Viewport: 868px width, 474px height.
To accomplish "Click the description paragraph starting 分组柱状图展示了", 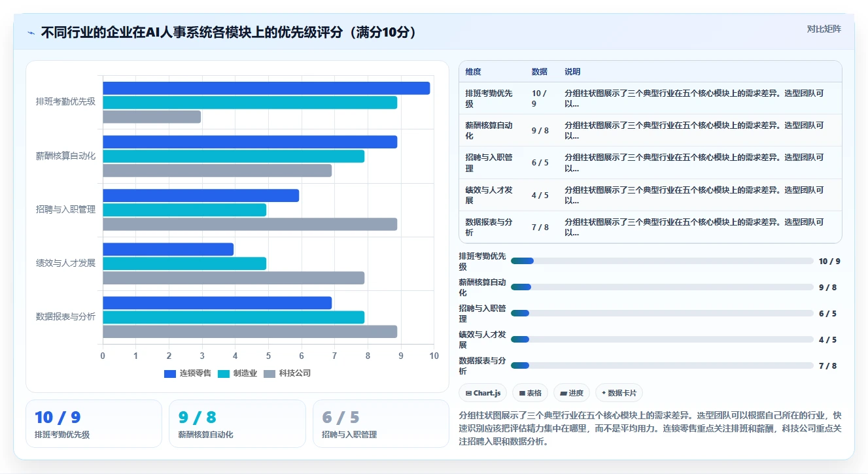I will coord(650,428).
